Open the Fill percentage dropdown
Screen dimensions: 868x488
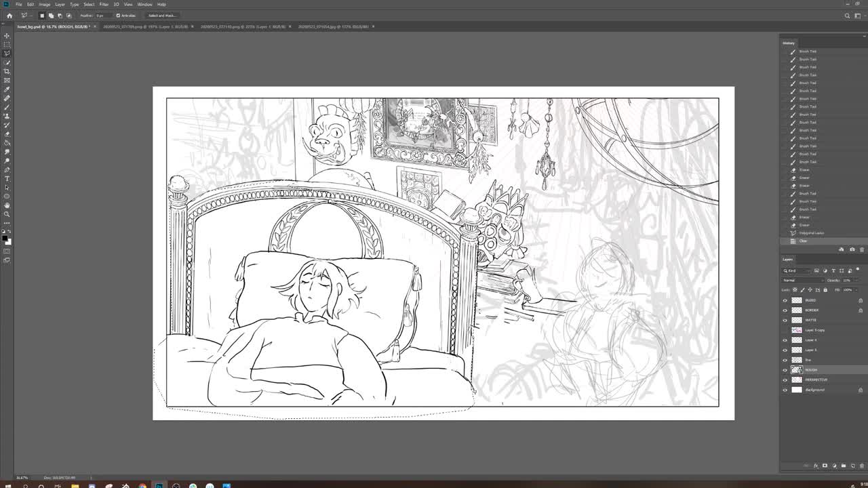[x=856, y=289]
